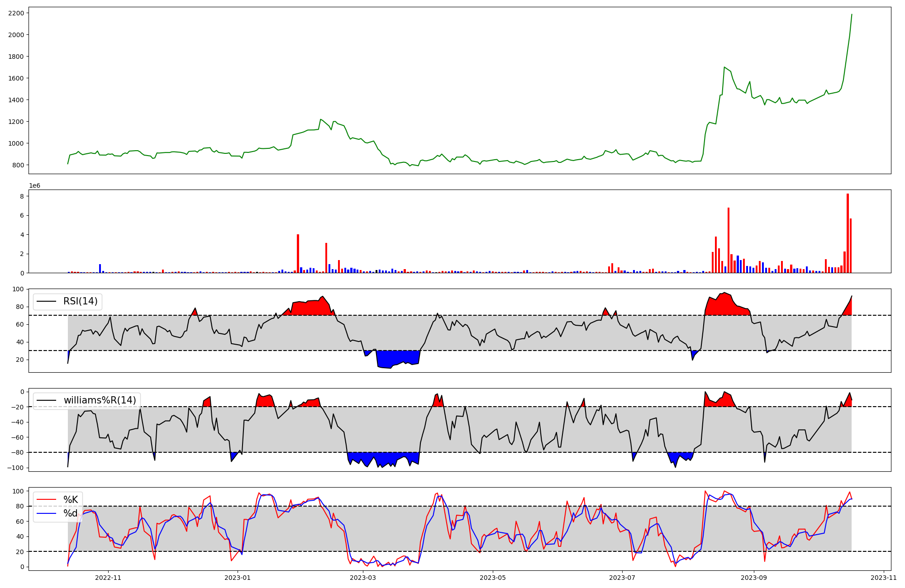Click the williams%R(14) legend label
The height and width of the screenshot is (588, 905).
tap(100, 400)
